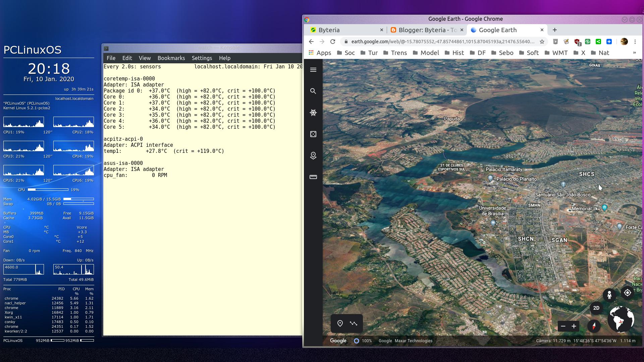Expand the Trens bookmarks folder
This screenshot has width=644, height=362.
(x=395, y=53)
